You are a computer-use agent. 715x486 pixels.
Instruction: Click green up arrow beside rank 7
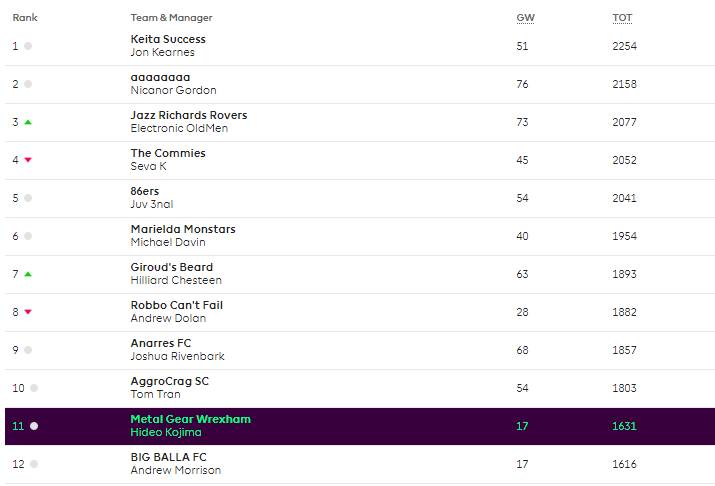[28, 274]
